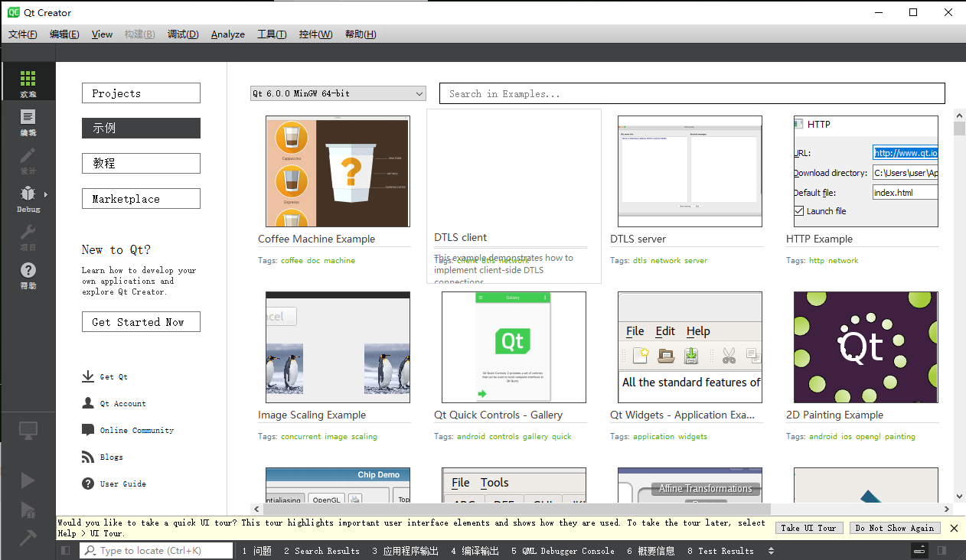966x560 pixels.
Task: Select the hammer Build icon
Action: (28, 534)
